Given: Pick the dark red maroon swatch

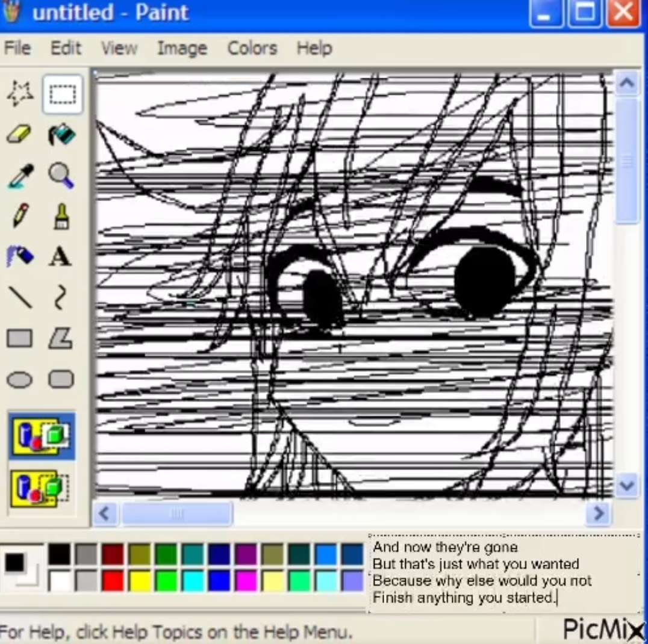Looking at the screenshot, I should pos(113,554).
